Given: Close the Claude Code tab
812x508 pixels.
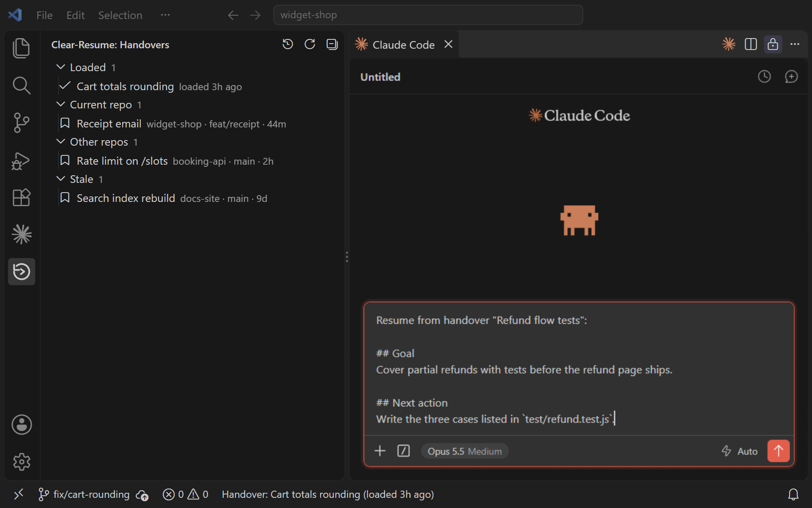Looking at the screenshot, I should (x=448, y=44).
